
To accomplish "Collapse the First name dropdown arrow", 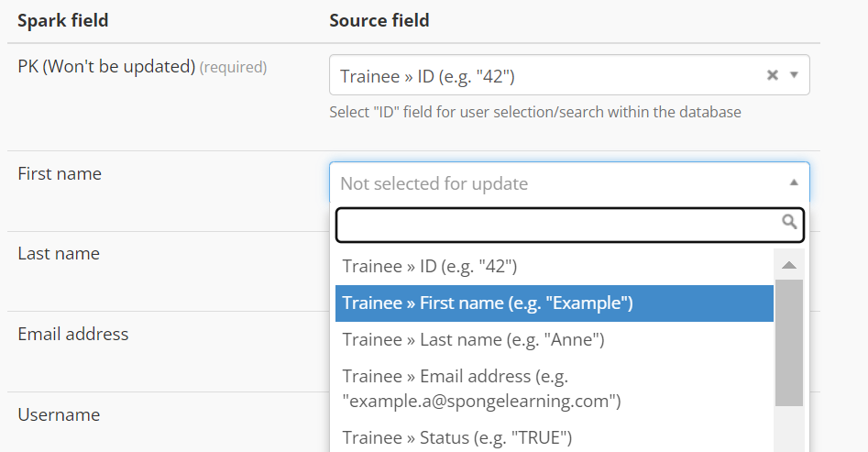I will [x=794, y=182].
